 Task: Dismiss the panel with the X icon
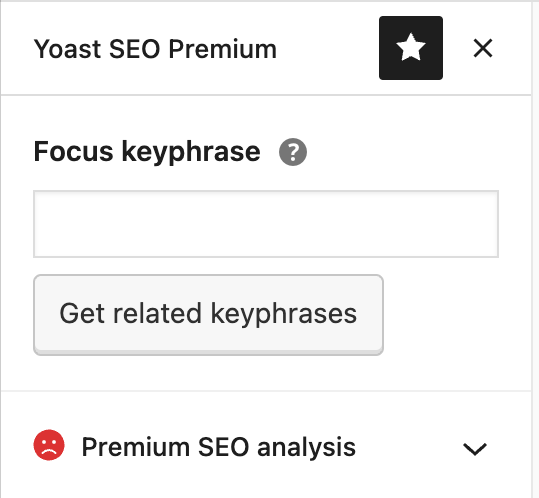tap(483, 48)
